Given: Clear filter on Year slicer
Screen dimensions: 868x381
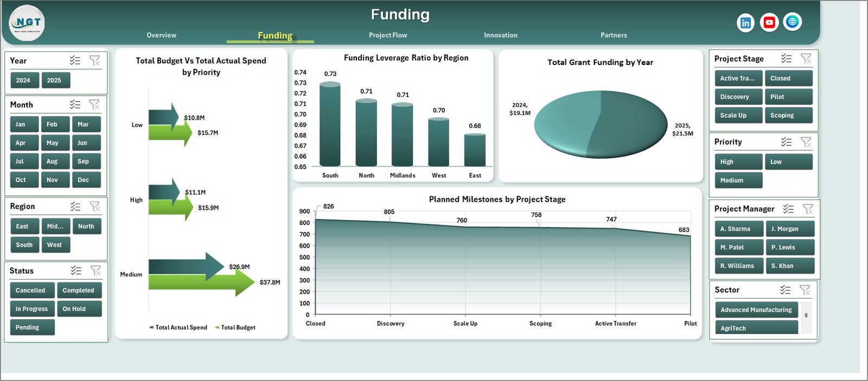Looking at the screenshot, I should tap(94, 61).
